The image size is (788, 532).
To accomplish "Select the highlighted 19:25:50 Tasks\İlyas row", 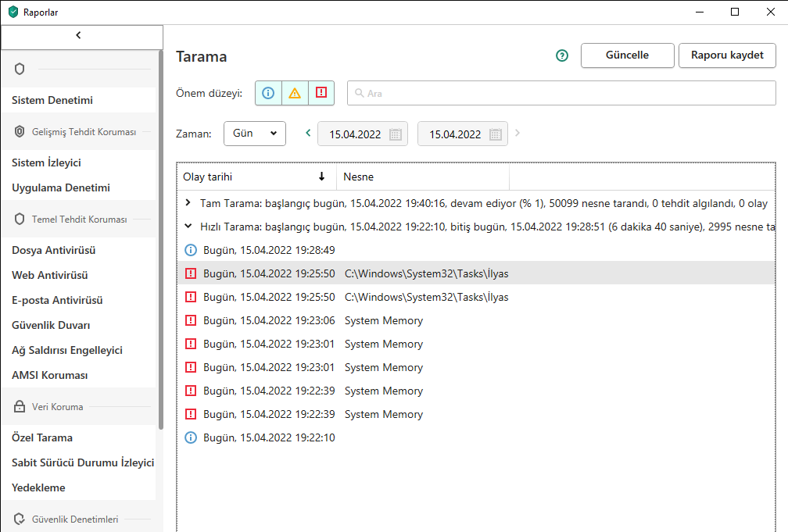I will [475, 273].
